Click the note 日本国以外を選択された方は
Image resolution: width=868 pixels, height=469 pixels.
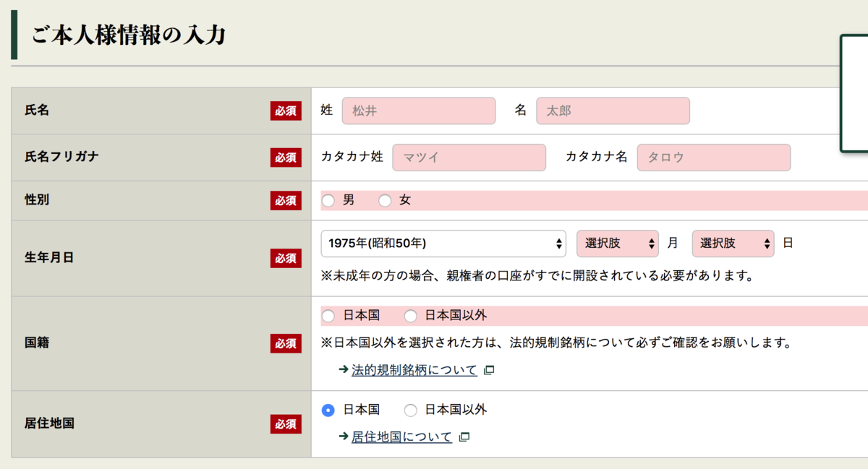pos(556,342)
